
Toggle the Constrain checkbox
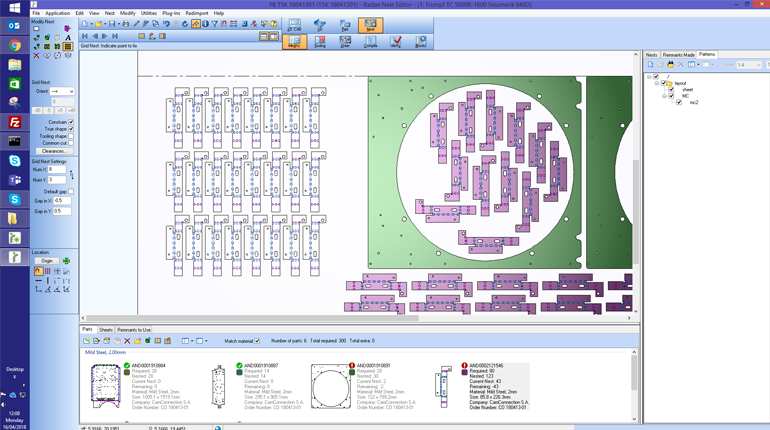coord(71,122)
